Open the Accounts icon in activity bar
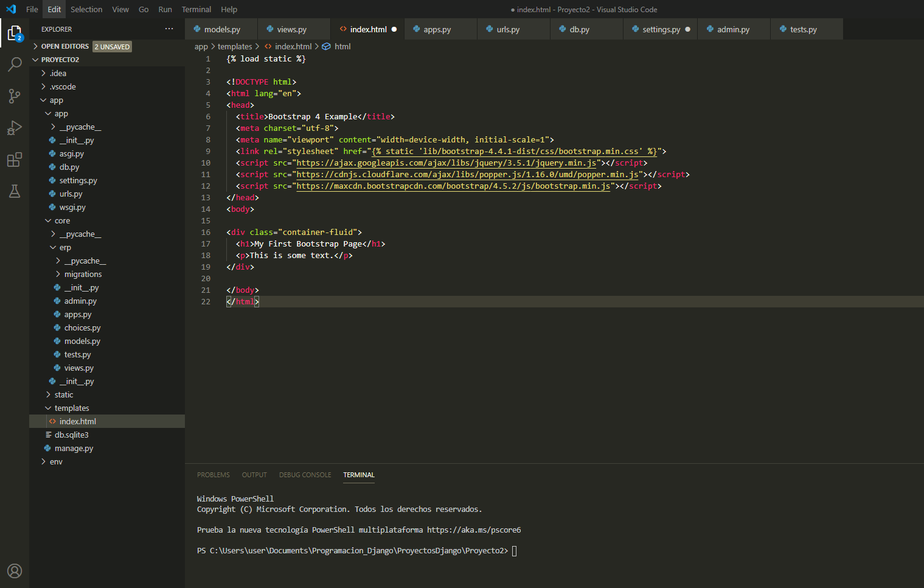The height and width of the screenshot is (588, 924). pos(15,571)
